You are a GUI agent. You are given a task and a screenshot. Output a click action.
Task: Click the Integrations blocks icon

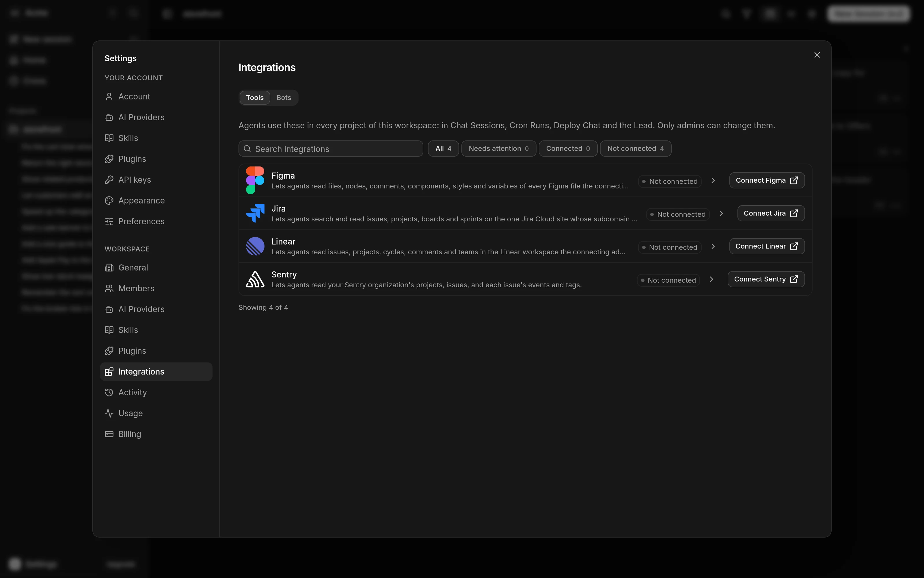[x=109, y=372]
